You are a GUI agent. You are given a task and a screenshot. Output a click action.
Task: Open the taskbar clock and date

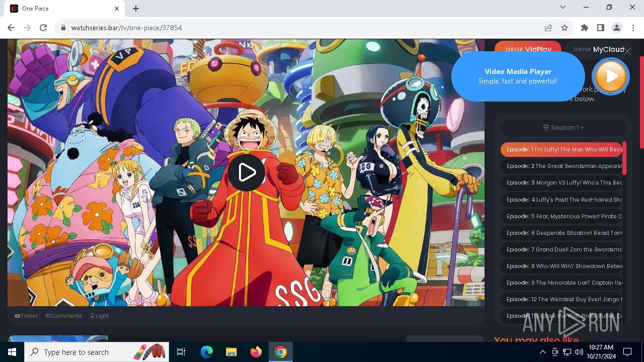coord(601,352)
